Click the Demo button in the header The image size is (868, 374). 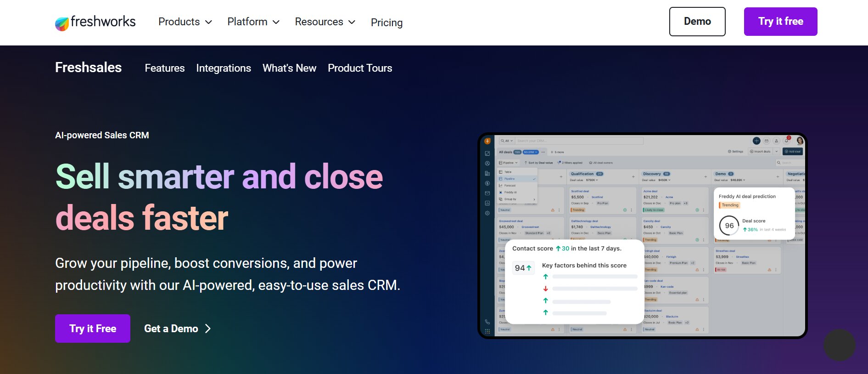tap(697, 22)
